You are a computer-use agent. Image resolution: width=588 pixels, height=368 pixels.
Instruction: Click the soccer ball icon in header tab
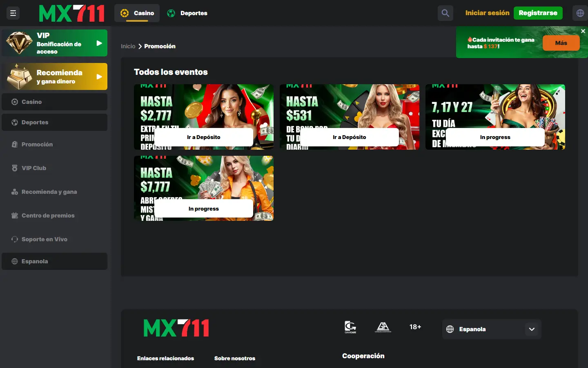coord(171,13)
